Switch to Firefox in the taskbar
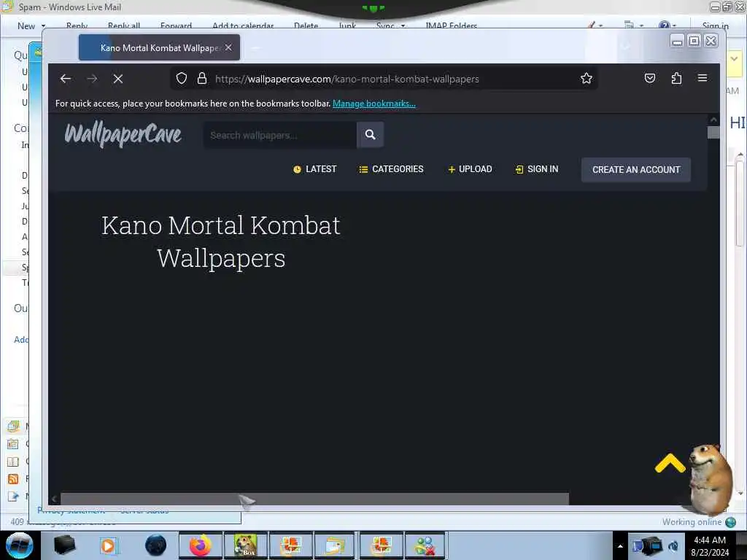Viewport: 747px width, 560px height. 200,545
